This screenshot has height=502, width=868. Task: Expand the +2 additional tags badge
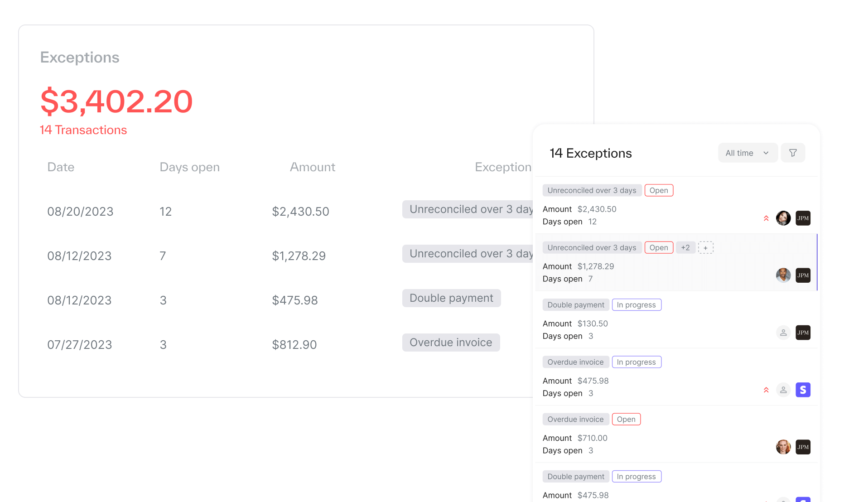[x=685, y=248]
